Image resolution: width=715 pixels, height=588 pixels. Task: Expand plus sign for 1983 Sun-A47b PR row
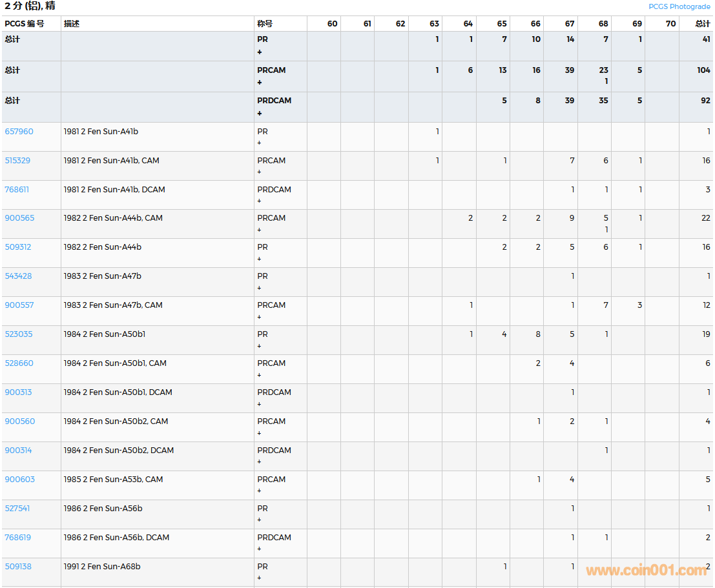pyautogui.click(x=260, y=288)
